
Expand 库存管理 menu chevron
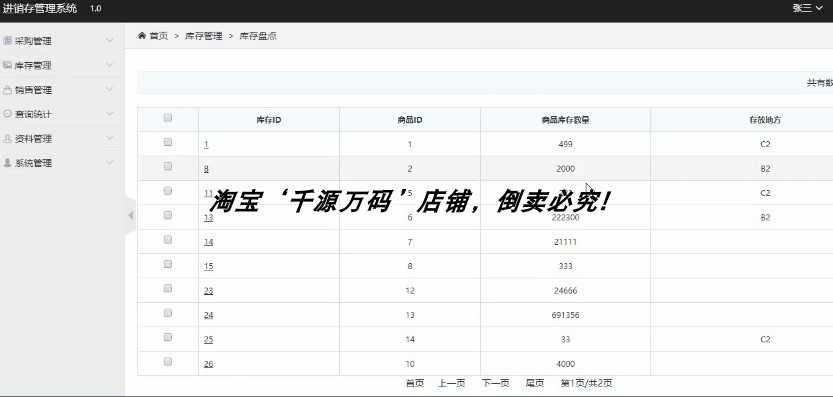pyautogui.click(x=109, y=65)
